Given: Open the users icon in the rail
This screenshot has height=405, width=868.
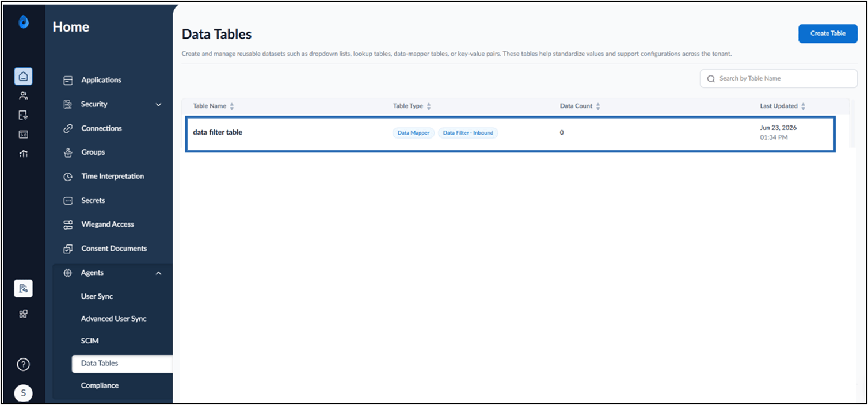Looking at the screenshot, I should (x=24, y=95).
